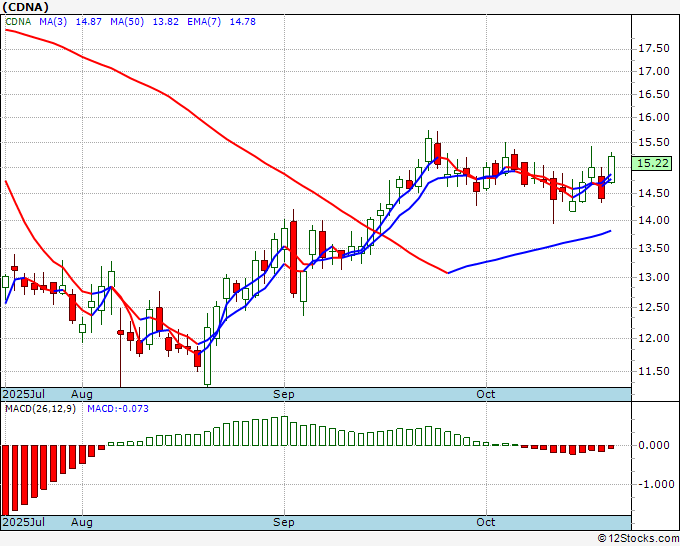Select the green CDNA legend label
The height and width of the screenshot is (546, 680).
[x=19, y=21]
